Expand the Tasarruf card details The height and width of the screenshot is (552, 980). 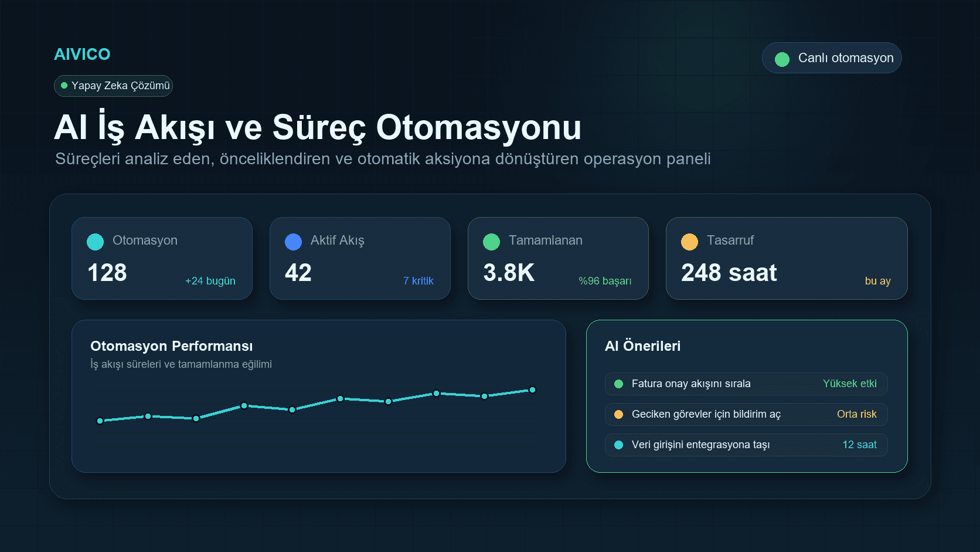pos(787,258)
